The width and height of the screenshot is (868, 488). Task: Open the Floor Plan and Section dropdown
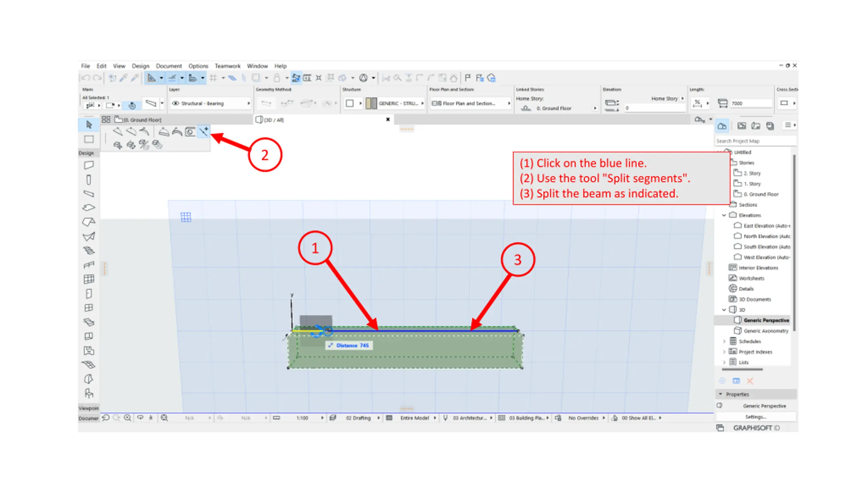(471, 103)
